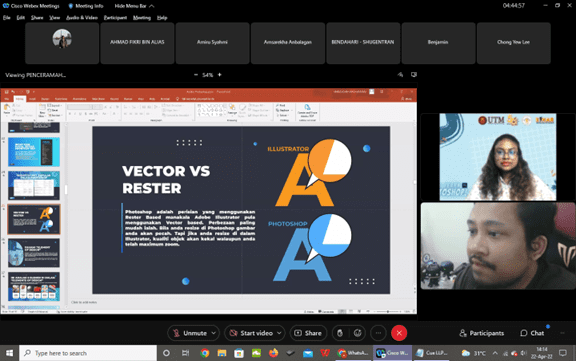Click the Viewing PENCERAMAH label
Viewport: 576px width, 361px height.
click(36, 75)
